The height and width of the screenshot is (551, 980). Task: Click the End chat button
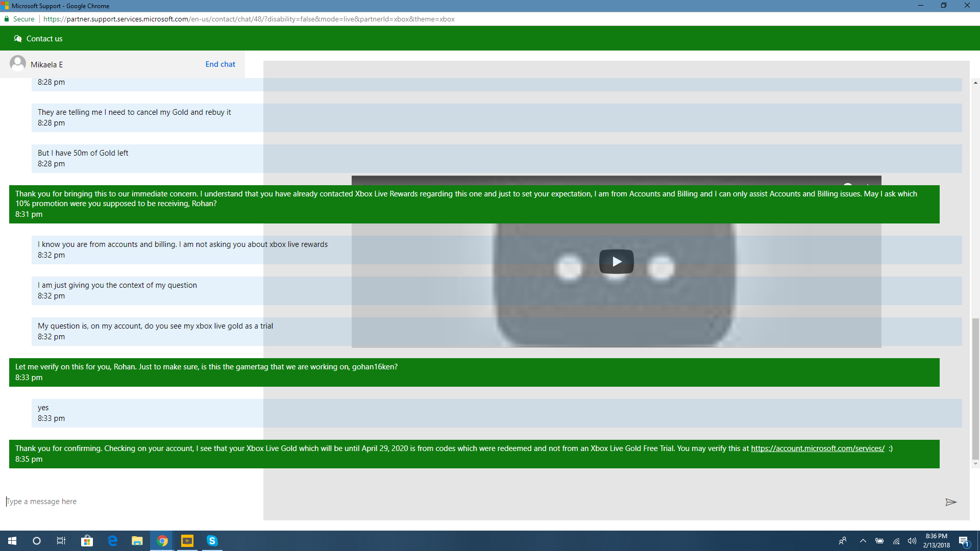pos(220,64)
